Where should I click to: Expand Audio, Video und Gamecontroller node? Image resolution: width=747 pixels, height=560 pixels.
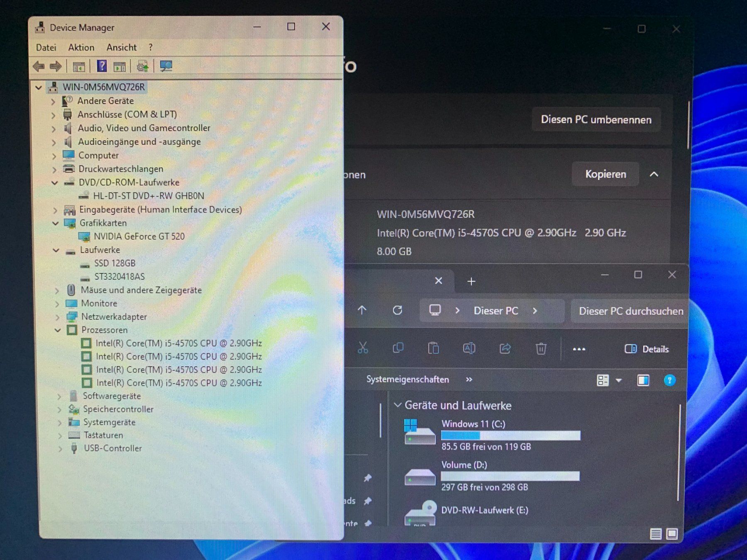(x=54, y=129)
